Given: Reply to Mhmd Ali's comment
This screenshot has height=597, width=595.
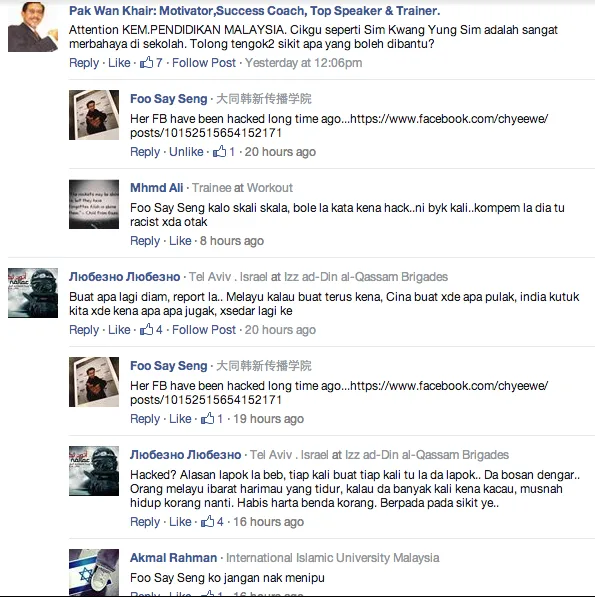Looking at the screenshot, I should [x=145, y=241].
